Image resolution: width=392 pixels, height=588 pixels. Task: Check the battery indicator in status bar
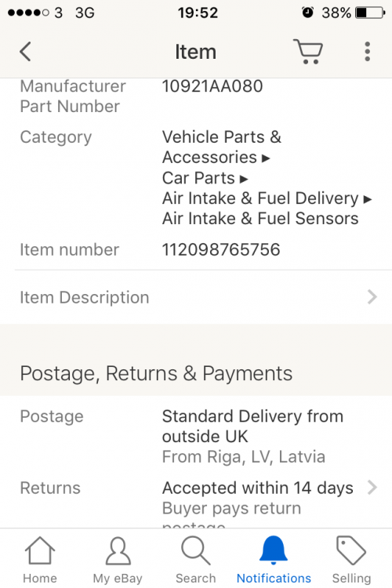click(370, 13)
